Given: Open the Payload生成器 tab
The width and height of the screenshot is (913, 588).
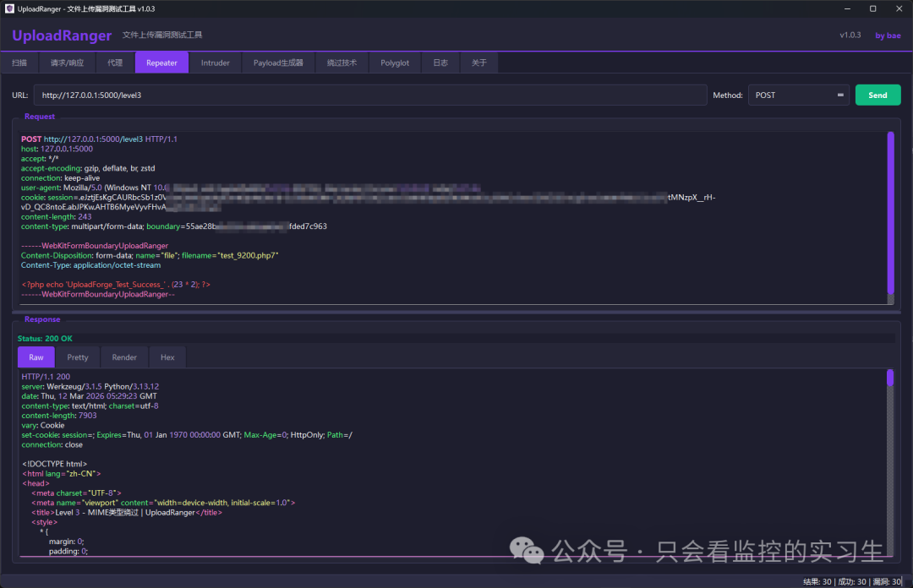Looking at the screenshot, I should click(278, 63).
